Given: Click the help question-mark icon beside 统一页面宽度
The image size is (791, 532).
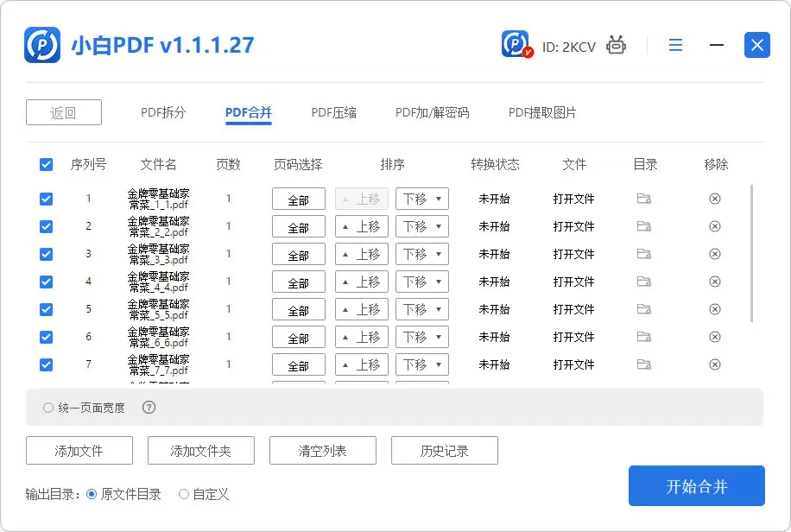Looking at the screenshot, I should pyautogui.click(x=147, y=407).
